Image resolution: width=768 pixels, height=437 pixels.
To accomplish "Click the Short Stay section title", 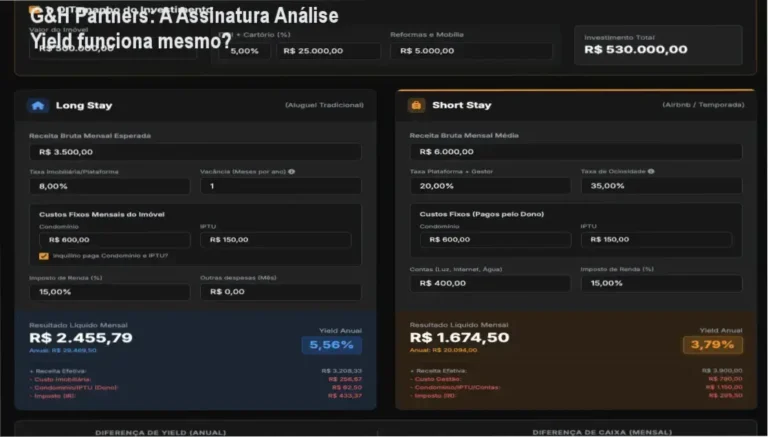I will (461, 105).
